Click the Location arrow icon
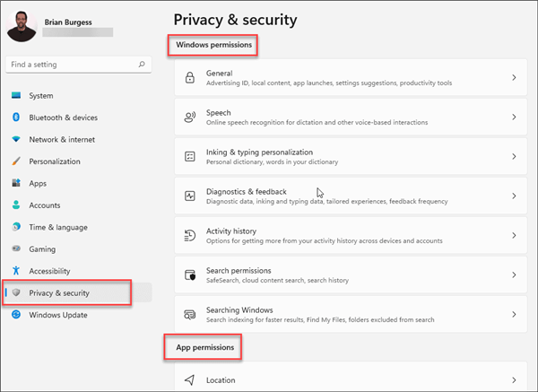Screen dimensions: 538x392 click(x=189, y=380)
